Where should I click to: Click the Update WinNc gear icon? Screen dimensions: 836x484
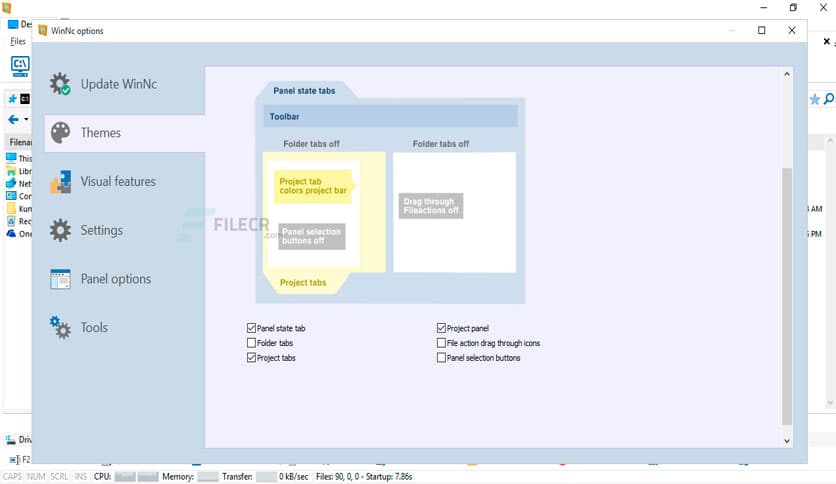(x=61, y=84)
